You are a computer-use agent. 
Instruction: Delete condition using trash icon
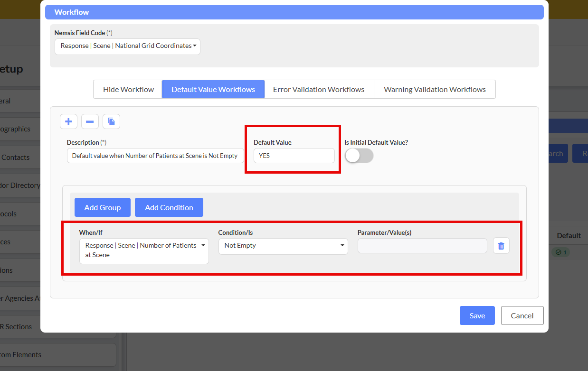click(x=501, y=246)
